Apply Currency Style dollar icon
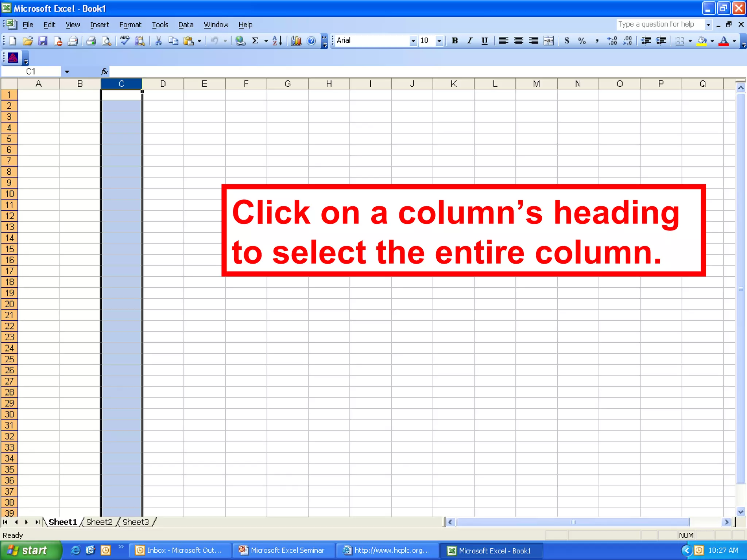 pos(567,41)
